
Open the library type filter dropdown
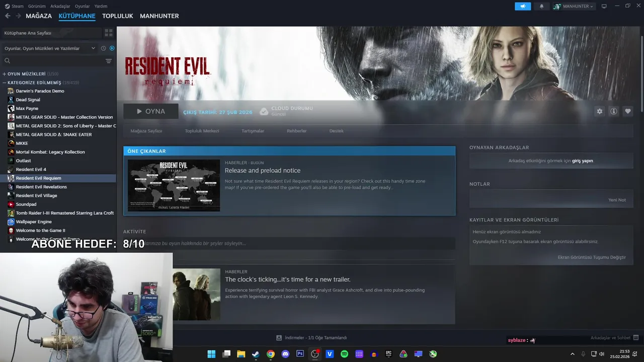click(x=50, y=48)
